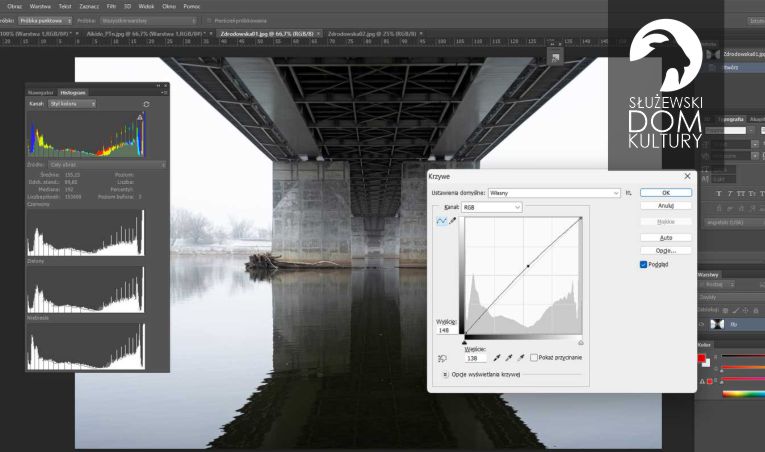Open the preset options gear menu
765x452 pixels.
click(x=629, y=192)
